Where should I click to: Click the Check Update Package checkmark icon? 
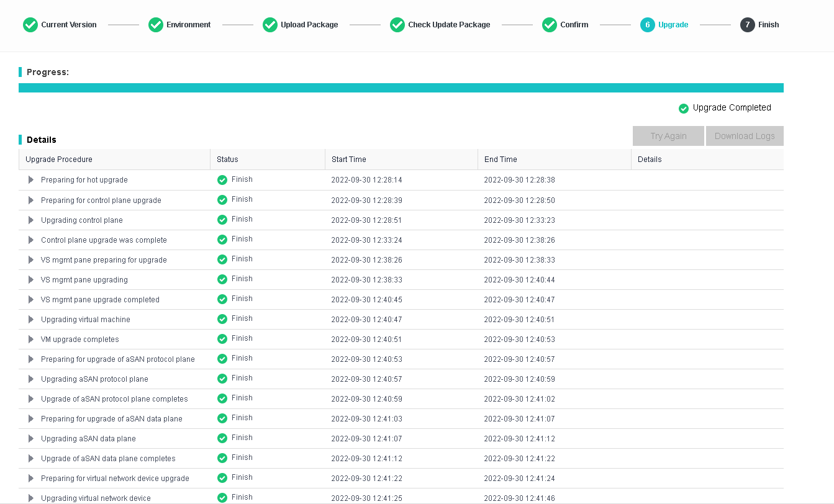click(x=397, y=25)
